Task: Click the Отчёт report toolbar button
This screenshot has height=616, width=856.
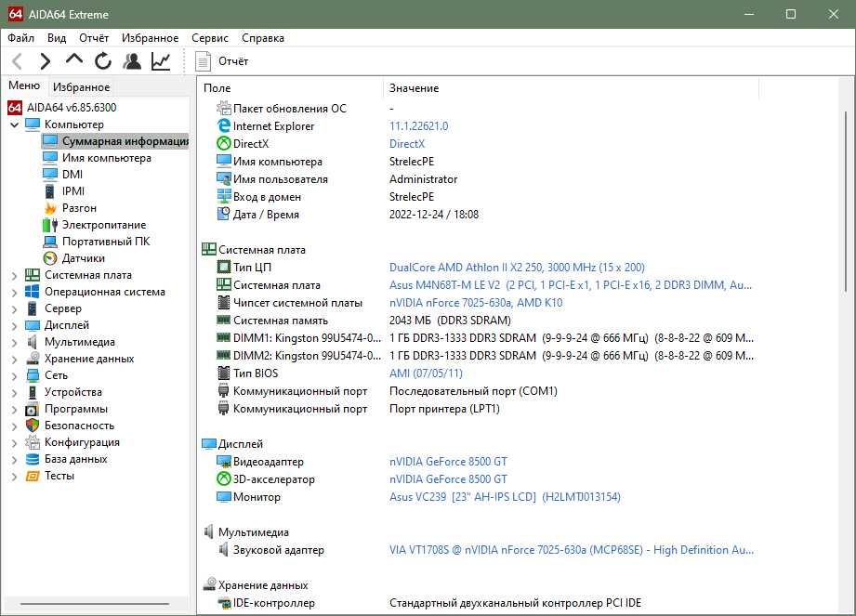Action: coord(222,61)
